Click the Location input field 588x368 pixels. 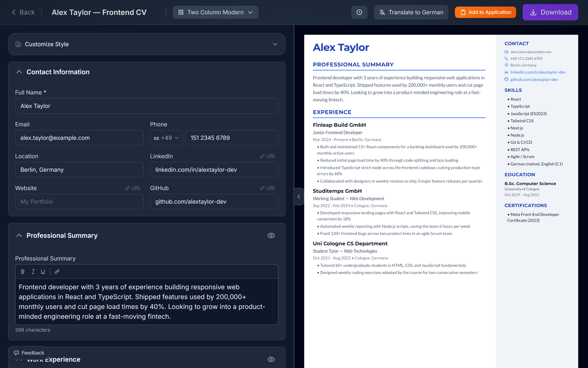point(79,170)
